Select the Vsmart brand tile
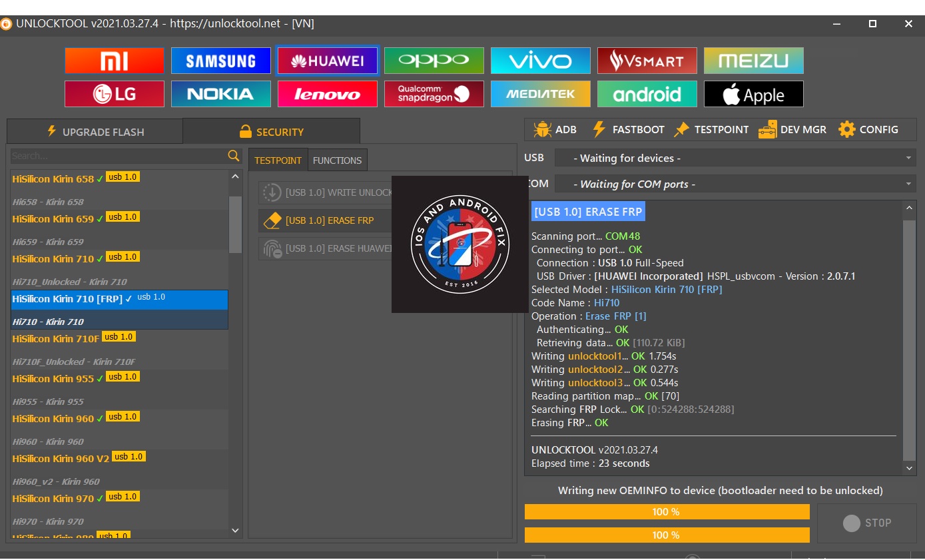The image size is (925, 560). tap(647, 61)
